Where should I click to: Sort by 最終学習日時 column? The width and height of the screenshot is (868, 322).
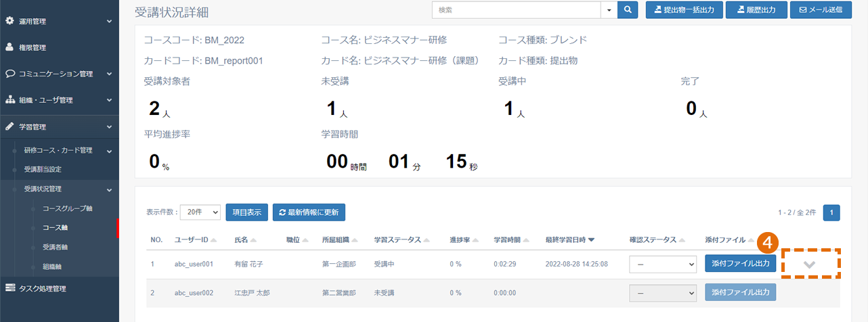[x=570, y=240]
